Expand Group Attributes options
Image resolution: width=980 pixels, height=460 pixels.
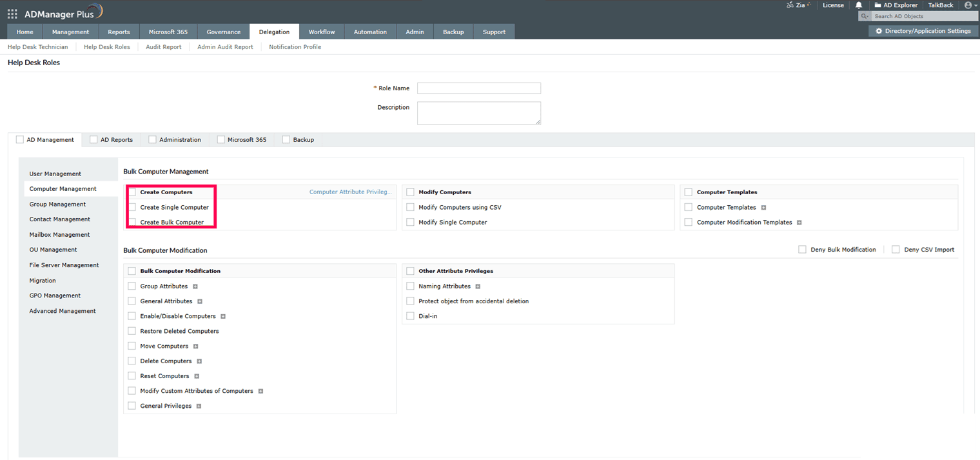195,286
